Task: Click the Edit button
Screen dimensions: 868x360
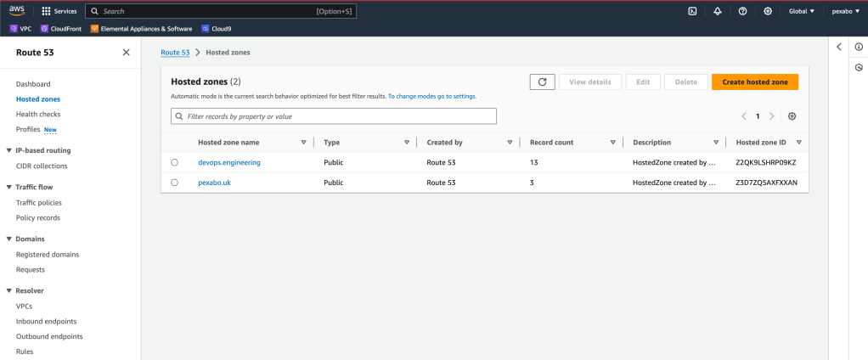Action: [643, 82]
